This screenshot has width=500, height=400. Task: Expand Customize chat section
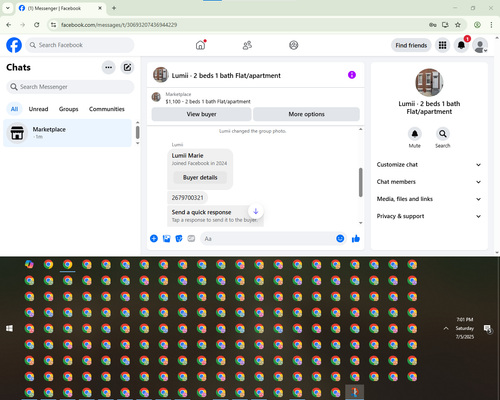[429, 164]
